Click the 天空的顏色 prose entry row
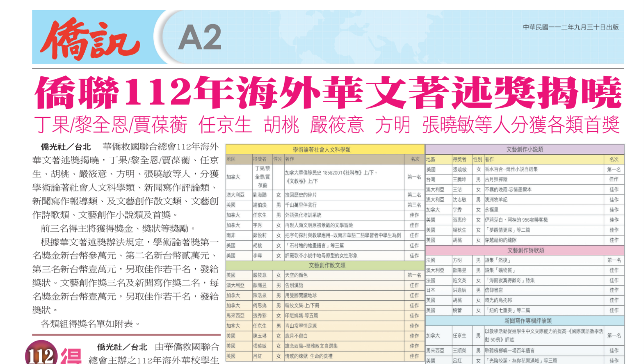 click(296, 275)
